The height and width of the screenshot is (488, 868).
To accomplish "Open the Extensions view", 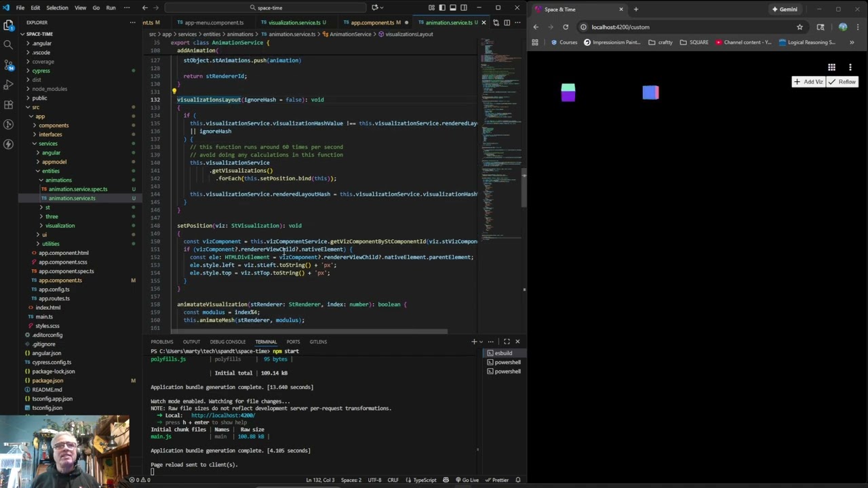I will (8, 104).
